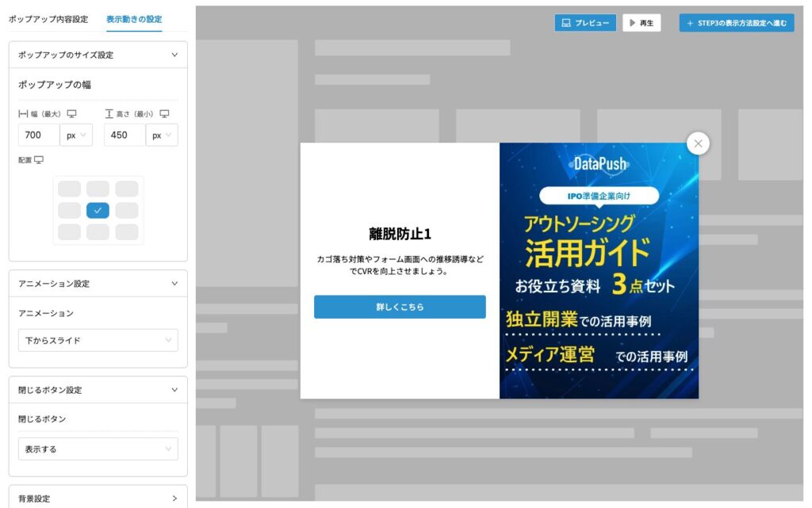Select middle-left position in placement grid
The width and height of the screenshot is (812, 508).
tap(70, 211)
